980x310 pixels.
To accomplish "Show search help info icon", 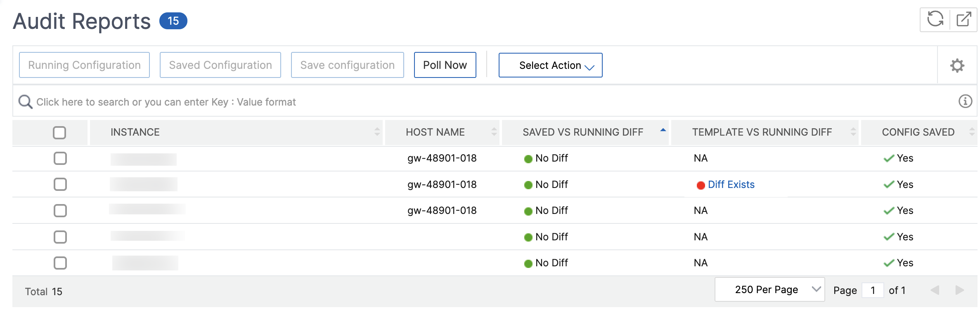I will 965,101.
